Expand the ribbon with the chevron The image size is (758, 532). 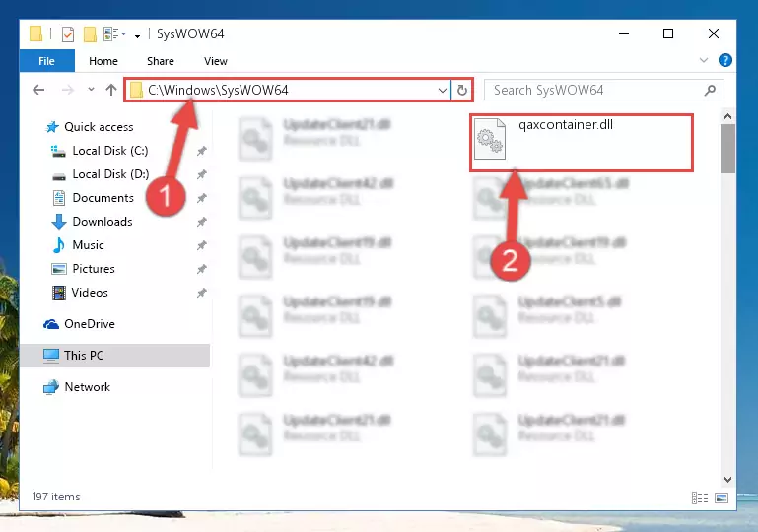coord(704,60)
